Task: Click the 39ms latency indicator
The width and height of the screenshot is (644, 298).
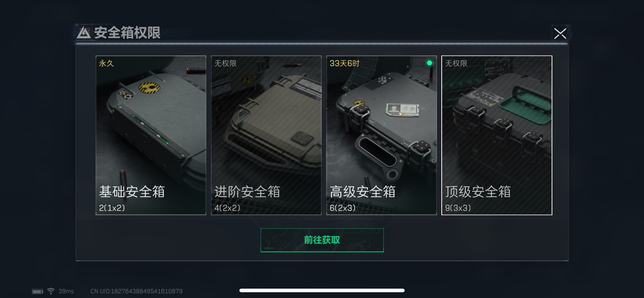Action: click(66, 291)
